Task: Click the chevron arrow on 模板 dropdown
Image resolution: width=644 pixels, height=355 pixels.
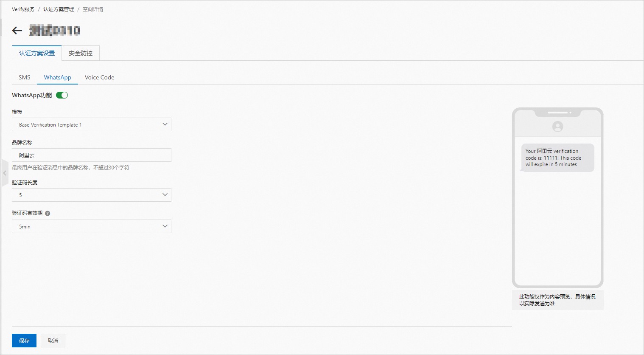Action: (x=165, y=124)
